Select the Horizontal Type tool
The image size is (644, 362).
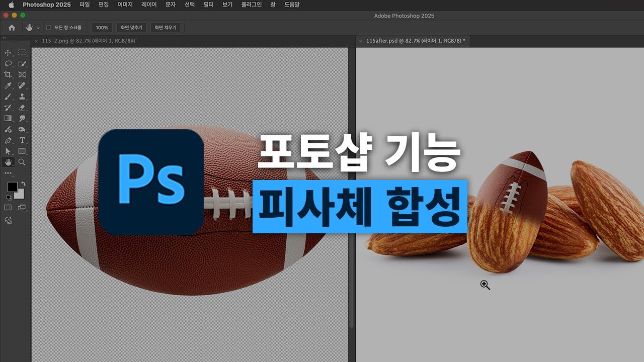point(22,140)
